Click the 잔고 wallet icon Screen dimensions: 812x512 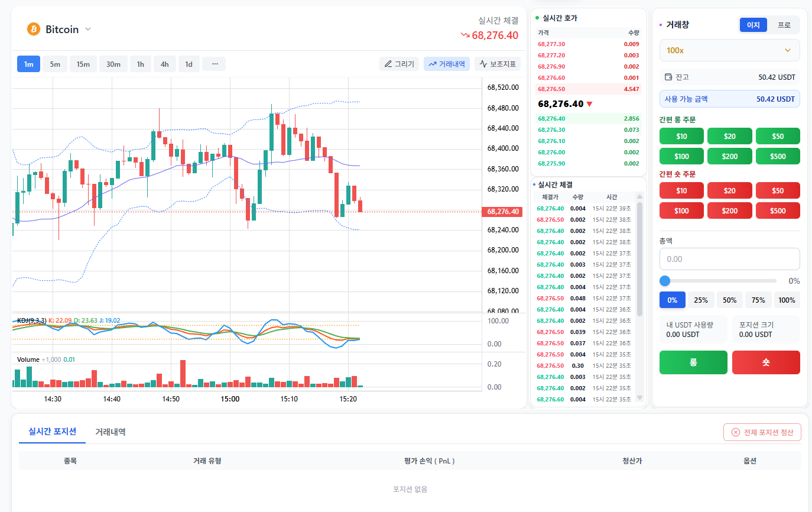click(668, 77)
